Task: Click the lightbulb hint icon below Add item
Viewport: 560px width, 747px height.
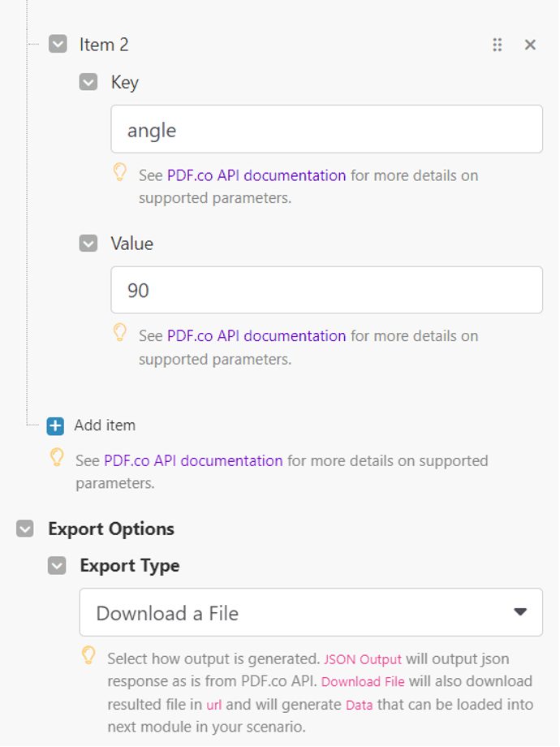Action: point(57,458)
